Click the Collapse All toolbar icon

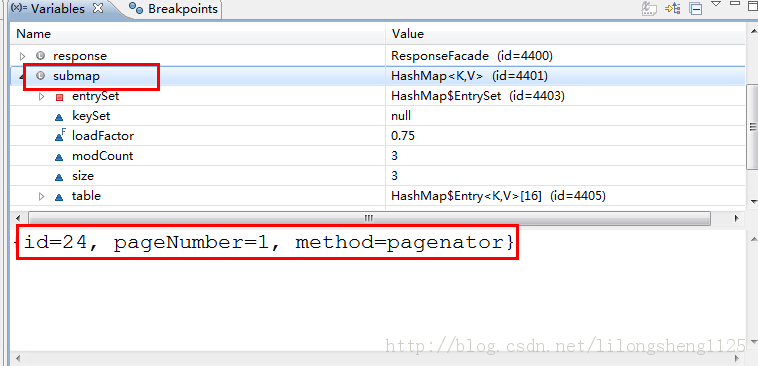tap(696, 9)
